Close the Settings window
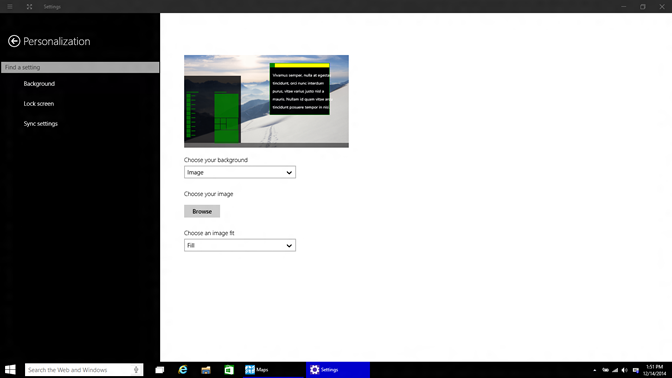Viewport: 672px width, 378px height. [662, 6]
